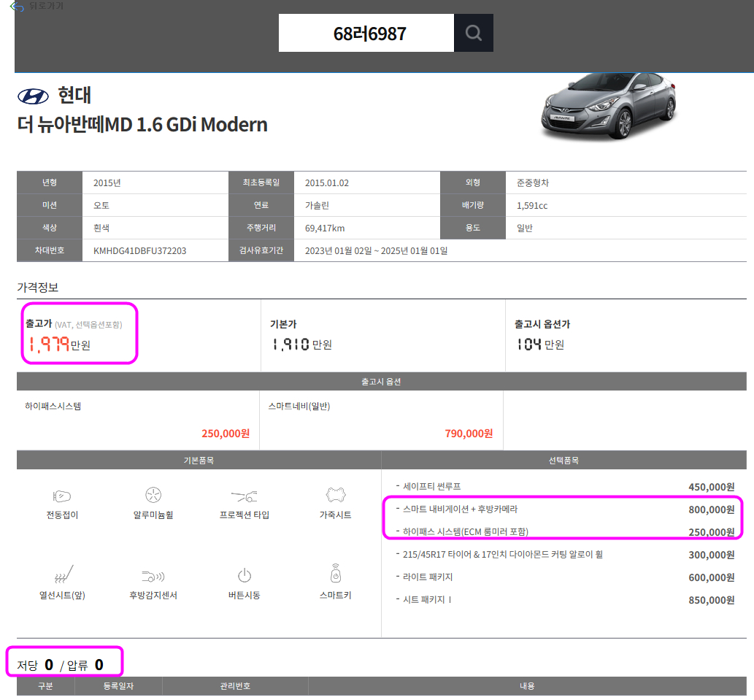Screen dimensions: 754x700
Task: Click the Hyundai logo
Action: (x=33, y=96)
